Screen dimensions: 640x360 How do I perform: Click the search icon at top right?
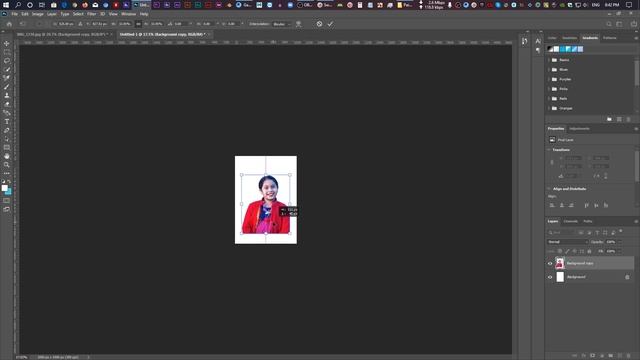coord(609,24)
